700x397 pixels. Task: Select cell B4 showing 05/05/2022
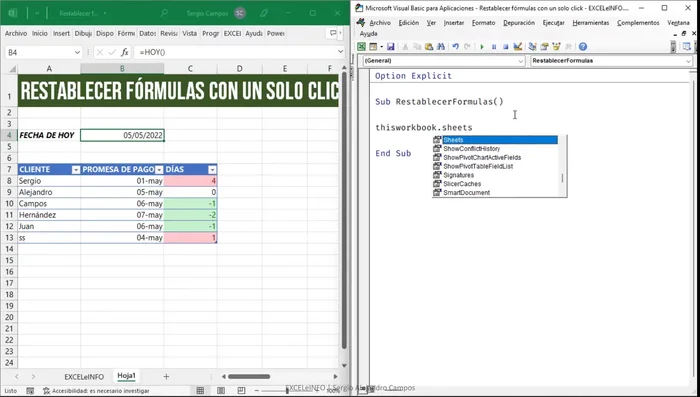122,135
